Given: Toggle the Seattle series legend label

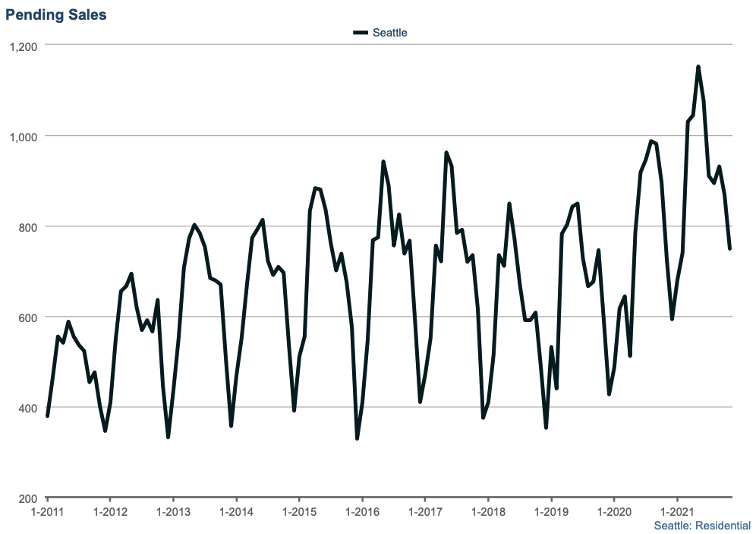Looking at the screenshot, I should pyautogui.click(x=389, y=33).
